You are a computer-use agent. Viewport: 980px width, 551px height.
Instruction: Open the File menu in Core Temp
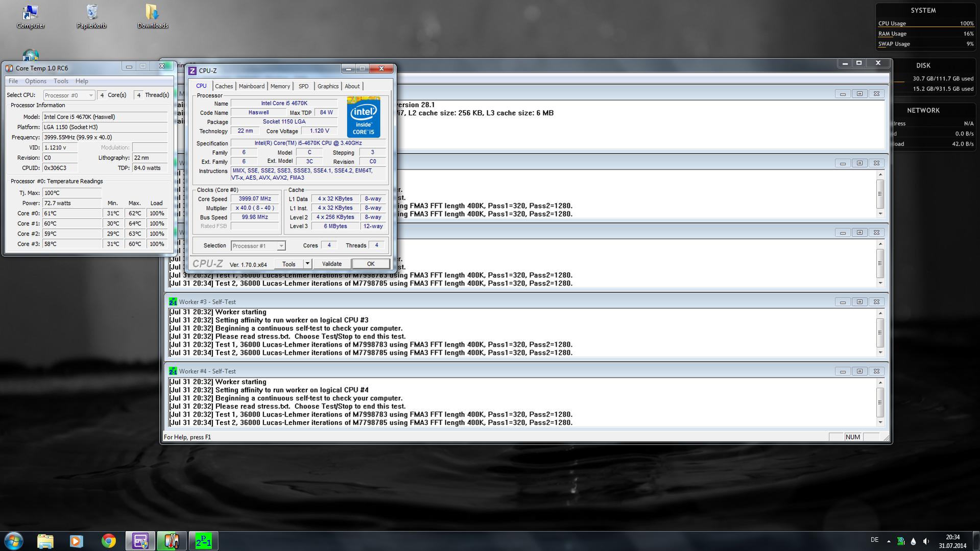[13, 81]
